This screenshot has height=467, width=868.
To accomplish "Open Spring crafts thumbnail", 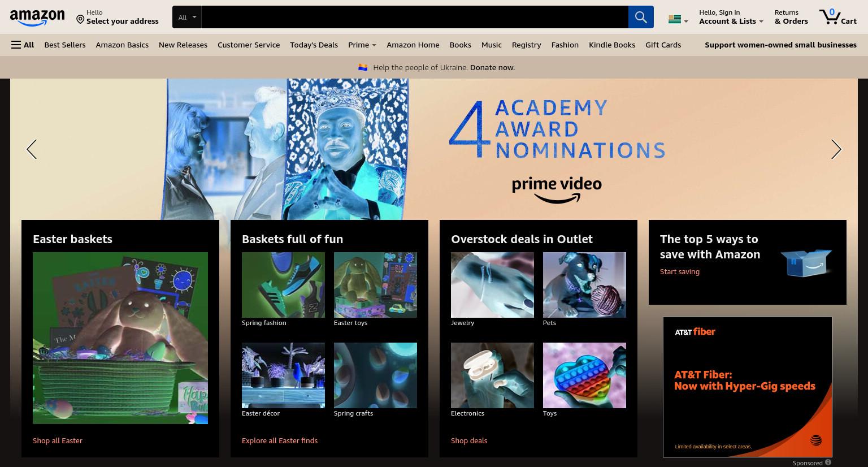I will pos(375,375).
